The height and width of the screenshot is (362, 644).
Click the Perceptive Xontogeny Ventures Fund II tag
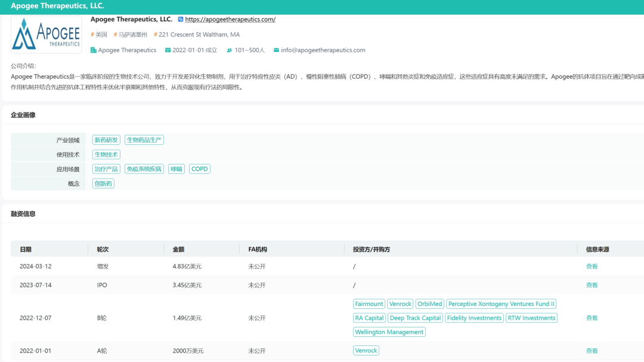[x=501, y=304]
